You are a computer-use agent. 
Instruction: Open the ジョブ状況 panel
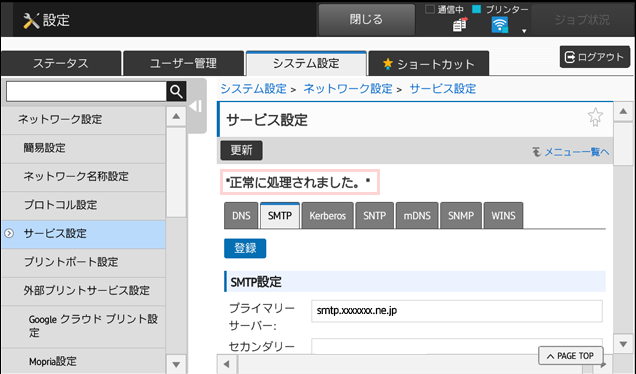click(x=582, y=19)
